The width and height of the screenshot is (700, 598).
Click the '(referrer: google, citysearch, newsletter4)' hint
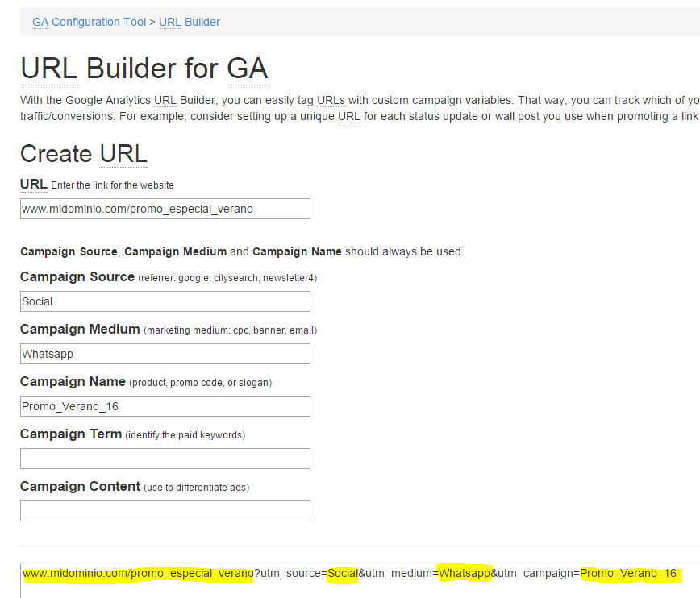click(x=227, y=278)
